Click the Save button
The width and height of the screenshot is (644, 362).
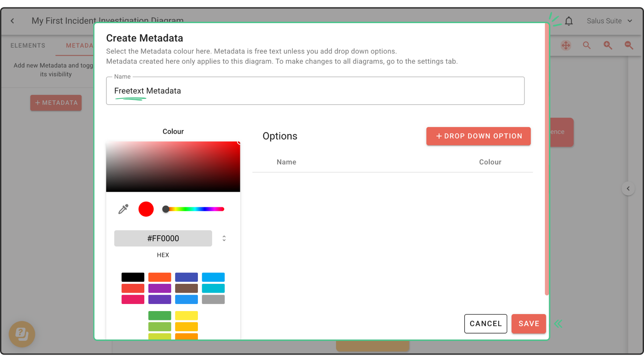pos(529,323)
